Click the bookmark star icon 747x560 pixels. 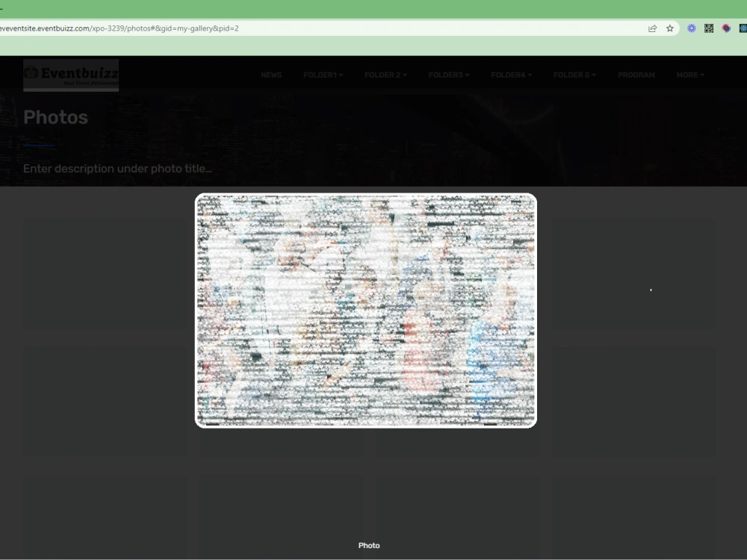pyautogui.click(x=670, y=28)
